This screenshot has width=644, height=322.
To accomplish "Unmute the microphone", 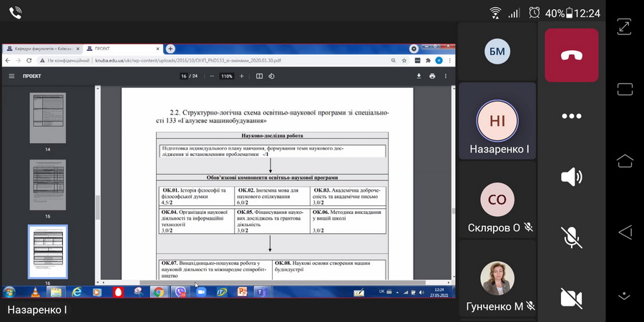I will click(571, 238).
